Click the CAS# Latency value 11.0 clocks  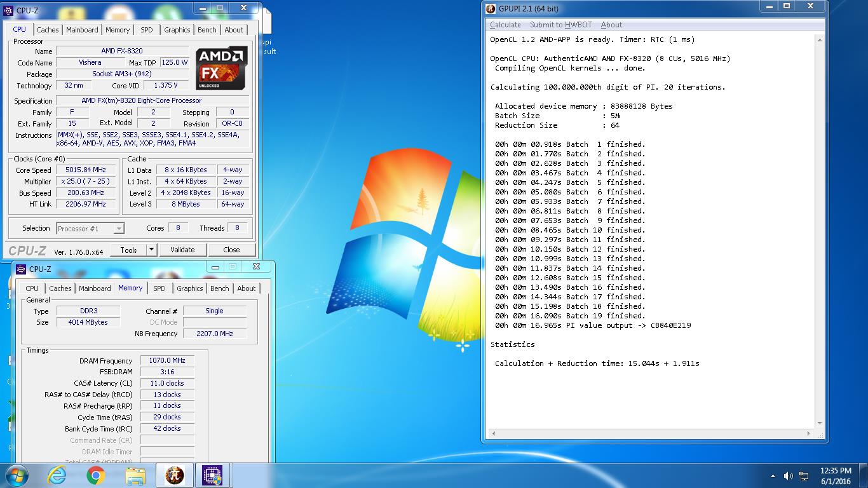(x=167, y=384)
